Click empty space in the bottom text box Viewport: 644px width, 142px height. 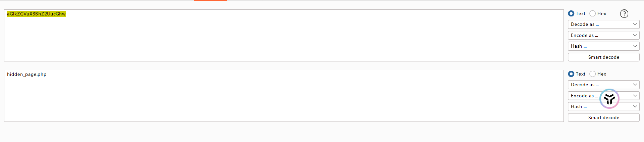(x=268, y=101)
